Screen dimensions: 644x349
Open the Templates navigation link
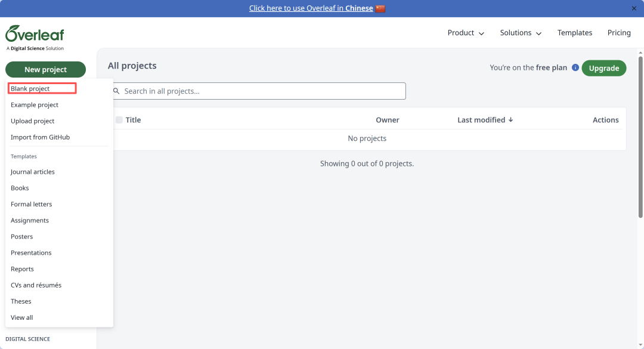[x=575, y=33]
